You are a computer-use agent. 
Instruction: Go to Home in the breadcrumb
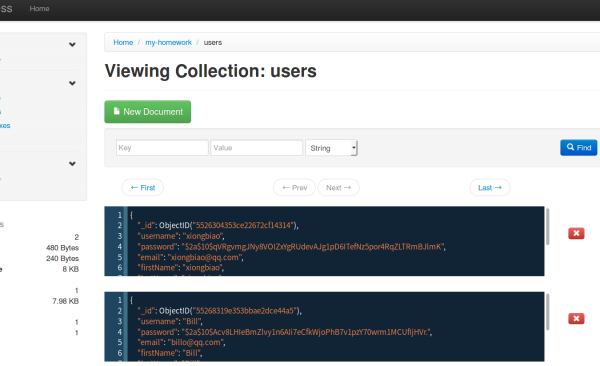123,42
